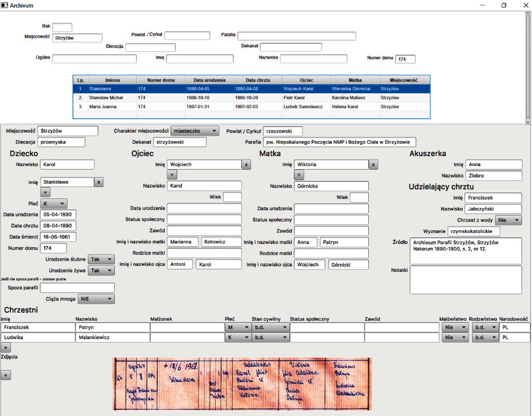Add another mother name with the plus button

coord(299,175)
